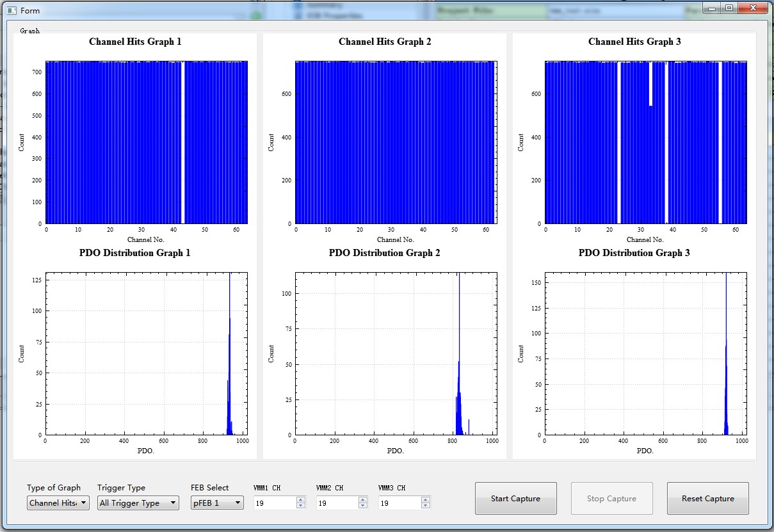Click the PDO Distribution Graph 3 title
This screenshot has height=532, width=774.
pos(634,253)
